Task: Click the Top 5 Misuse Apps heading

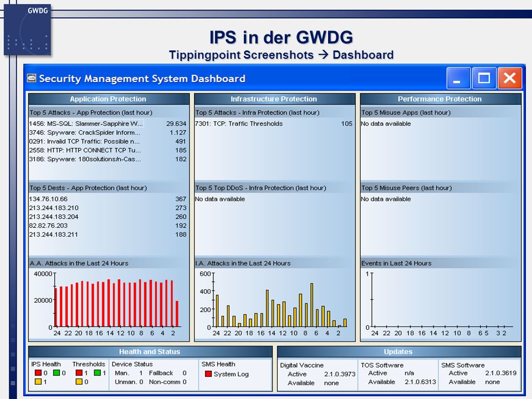Action: point(406,112)
